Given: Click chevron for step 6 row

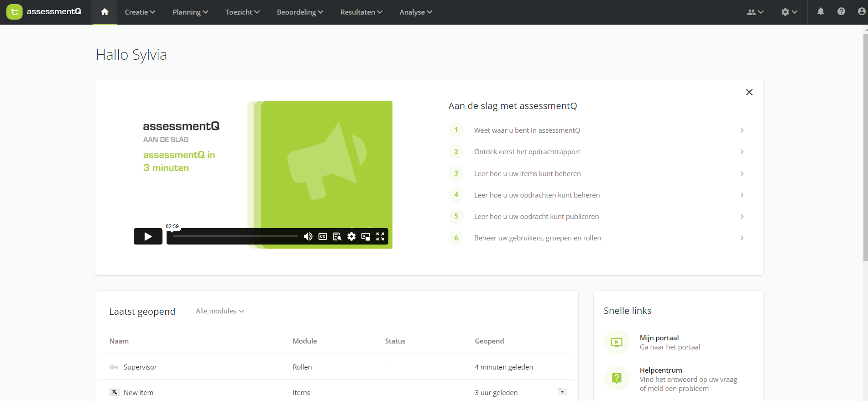Looking at the screenshot, I should coord(742,238).
